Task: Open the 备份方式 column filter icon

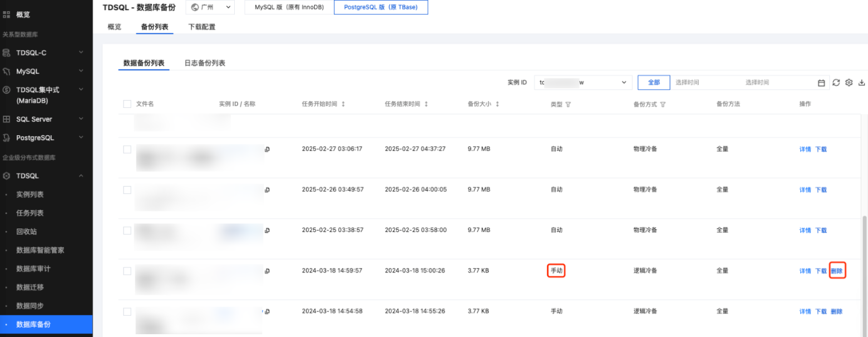Action: (663, 105)
